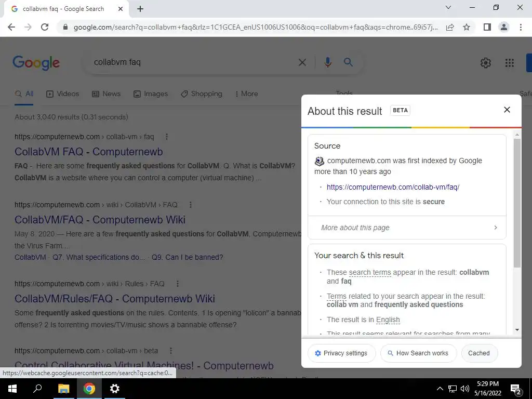
Task: Open Google quick settings gear
Action: (x=486, y=63)
